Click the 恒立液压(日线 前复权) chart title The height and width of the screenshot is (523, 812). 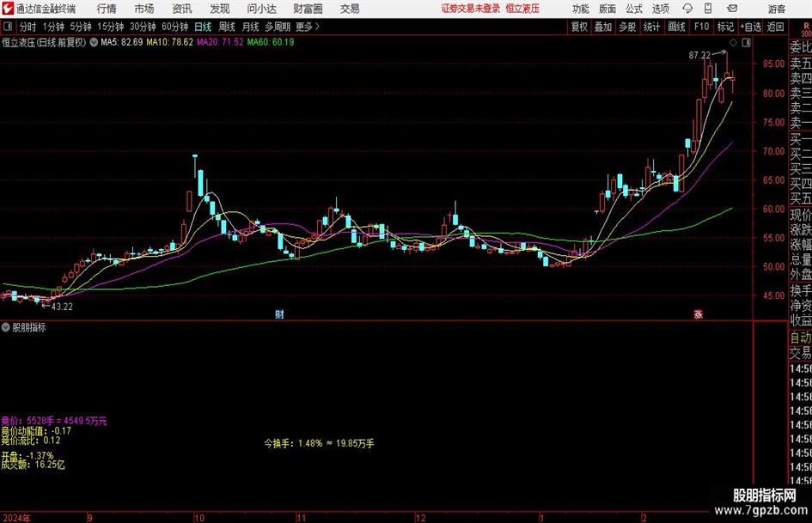pyautogui.click(x=44, y=42)
